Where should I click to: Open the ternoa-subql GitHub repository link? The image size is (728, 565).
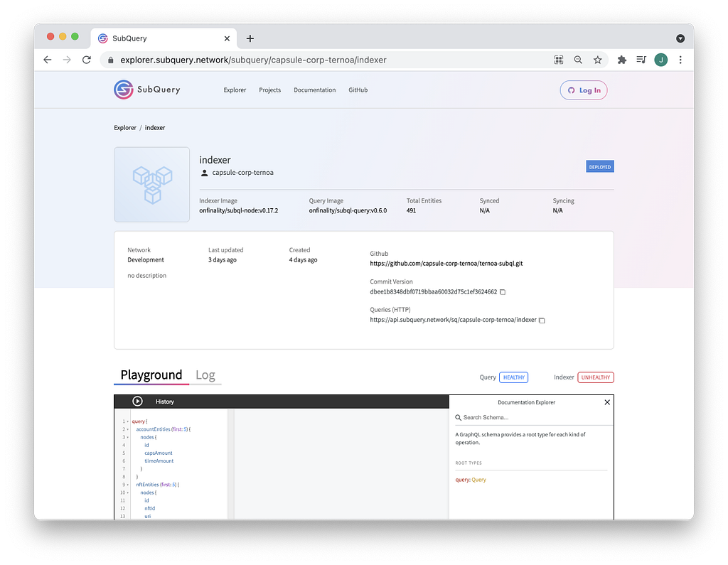click(446, 263)
